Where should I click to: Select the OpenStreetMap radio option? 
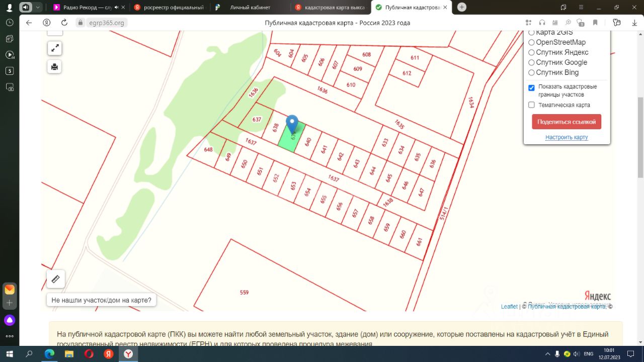point(531,43)
